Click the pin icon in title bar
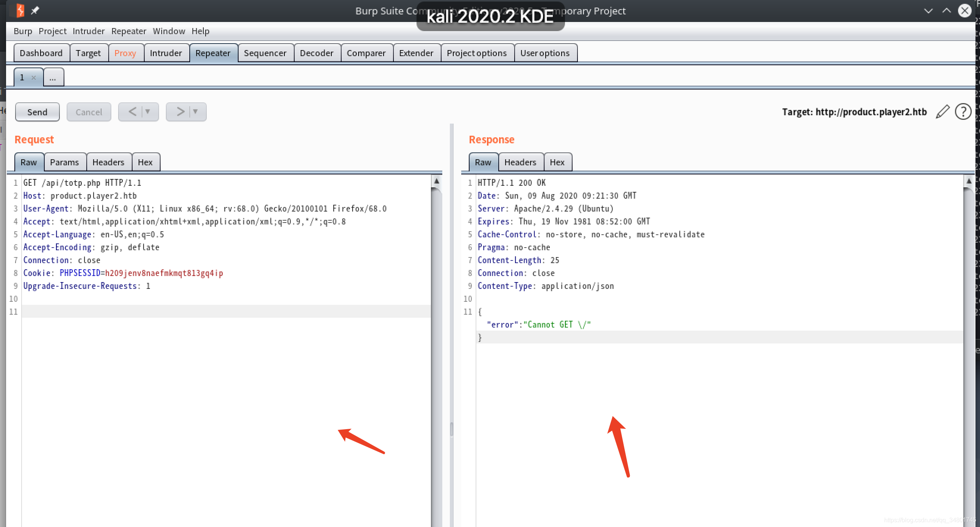 point(35,10)
